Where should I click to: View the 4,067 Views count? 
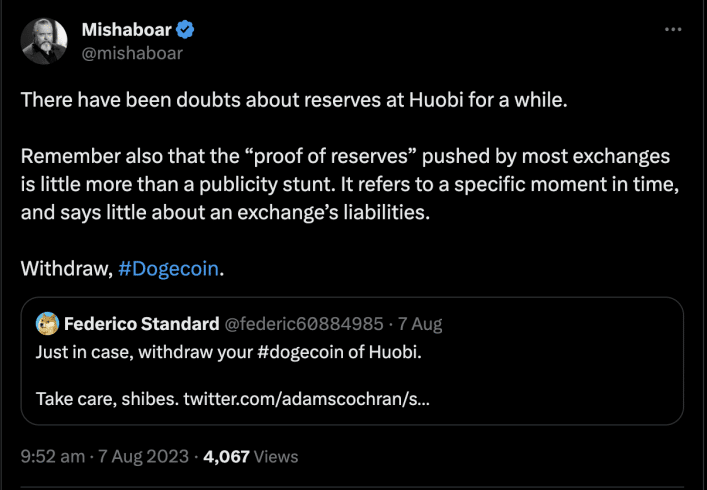tap(250, 456)
